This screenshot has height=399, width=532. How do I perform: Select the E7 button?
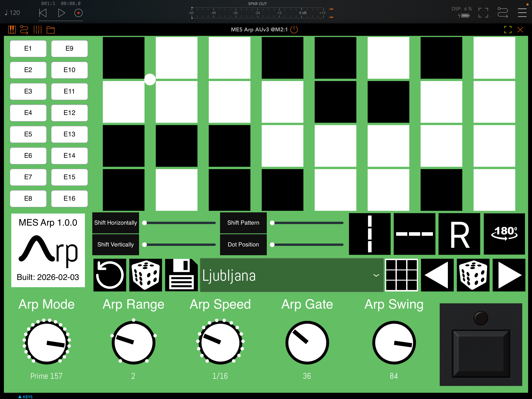point(28,177)
